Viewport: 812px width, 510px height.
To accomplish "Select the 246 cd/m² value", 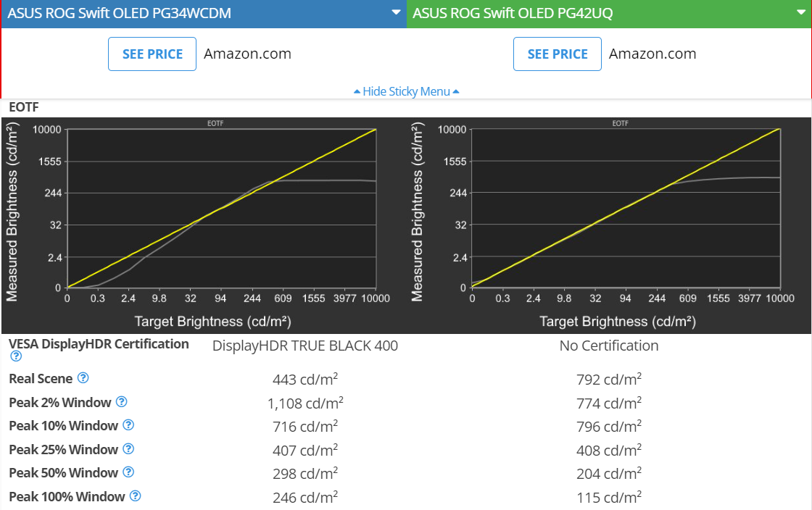I will (305, 497).
